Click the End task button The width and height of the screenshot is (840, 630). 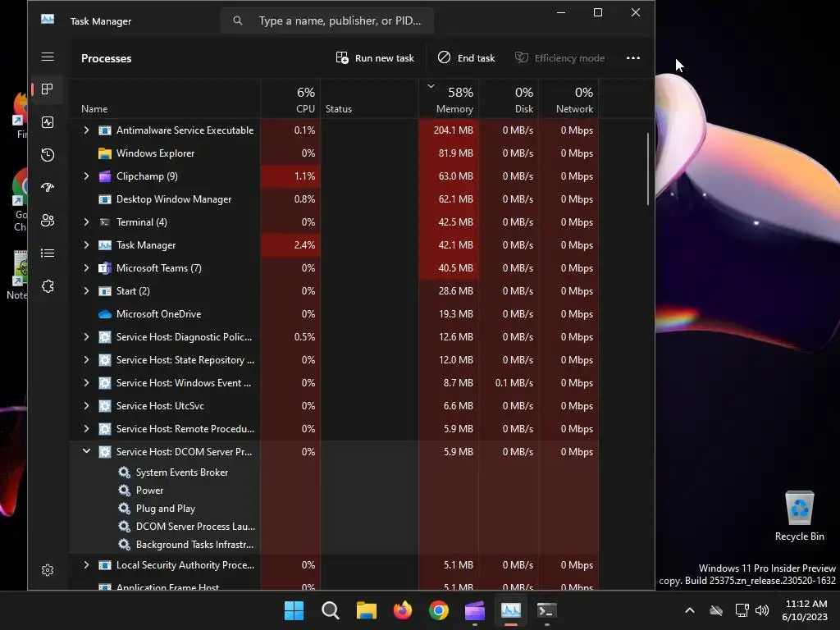pos(467,58)
